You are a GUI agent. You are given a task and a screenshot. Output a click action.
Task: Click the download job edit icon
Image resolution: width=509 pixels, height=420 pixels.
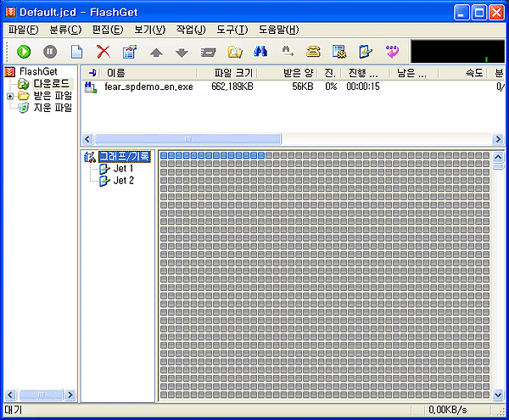pyautogui.click(x=366, y=52)
